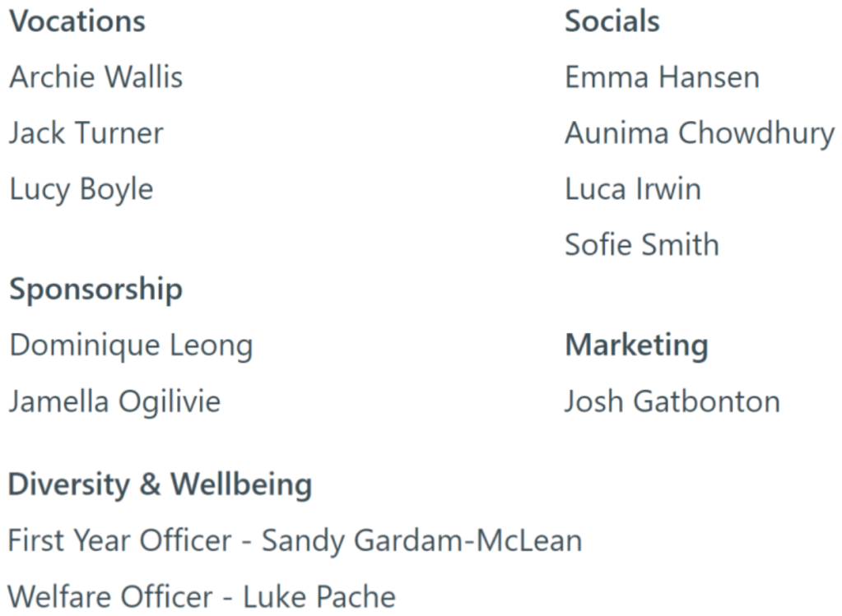The height and width of the screenshot is (616, 842).
Task: Click the Vocations heading
Action: 77,22
